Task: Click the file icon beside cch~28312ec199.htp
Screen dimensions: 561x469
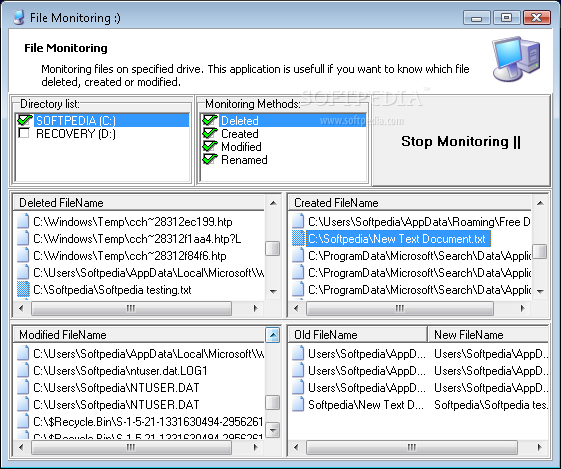Action: coord(23,221)
